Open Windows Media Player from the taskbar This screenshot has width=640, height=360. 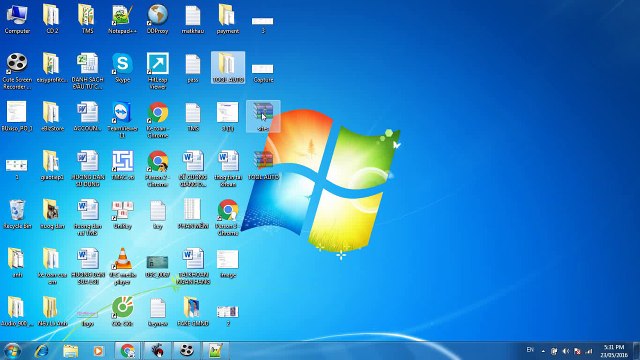coord(98,351)
